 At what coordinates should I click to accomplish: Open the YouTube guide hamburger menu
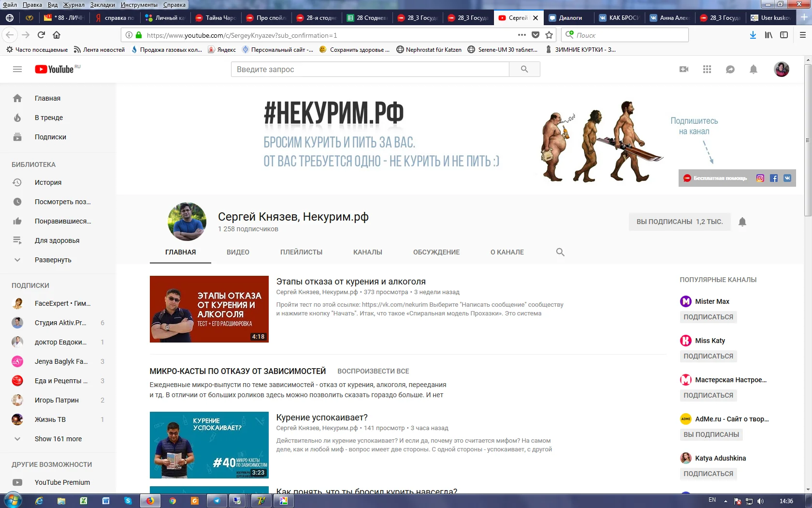pyautogui.click(x=17, y=69)
